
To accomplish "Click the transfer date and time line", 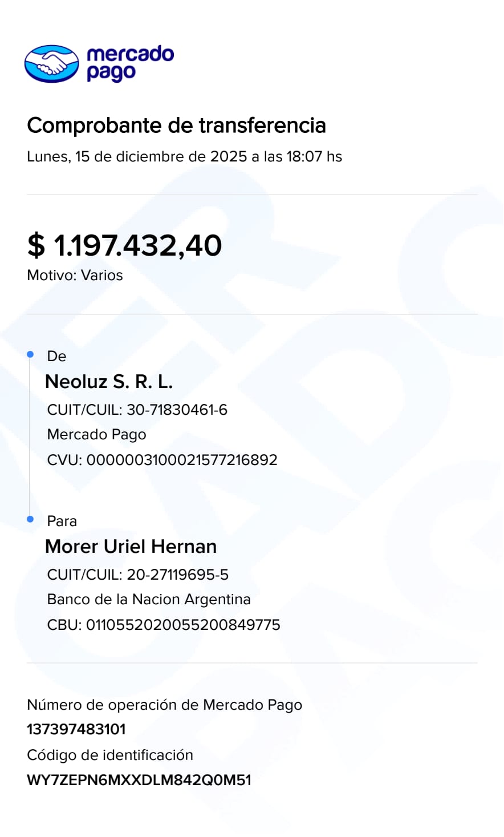I will coord(184,156).
